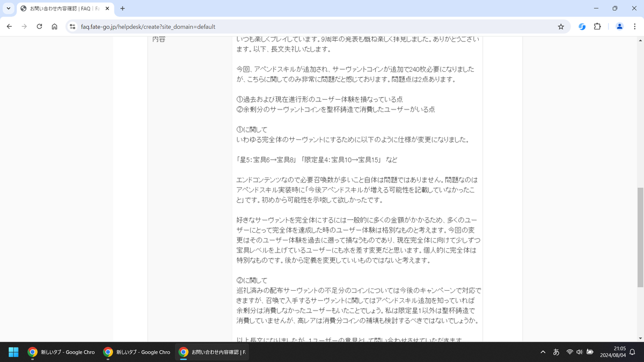The height and width of the screenshot is (362, 644).
Task: Click line ①過去および現在進行形のユーザー体験
Action: point(319,99)
